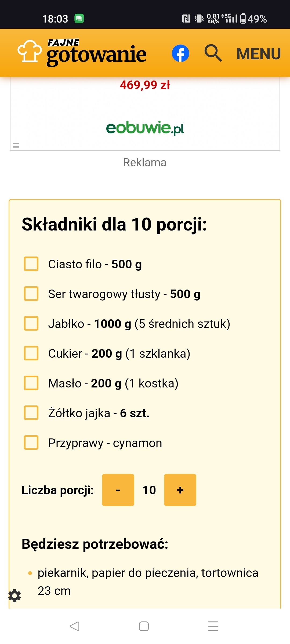Tap the search magnifier icon
Image resolution: width=290 pixels, height=644 pixels.
point(213,53)
